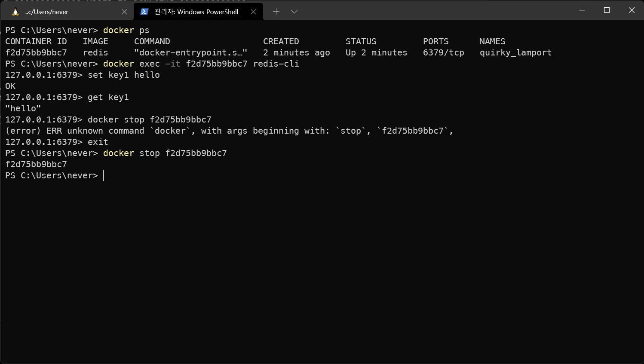This screenshot has width=644, height=364.
Task: Click the redis image name
Action: pyautogui.click(x=95, y=52)
